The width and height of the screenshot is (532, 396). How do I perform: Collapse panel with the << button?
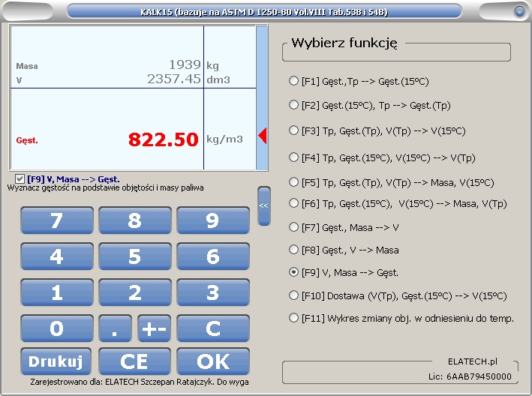point(264,205)
